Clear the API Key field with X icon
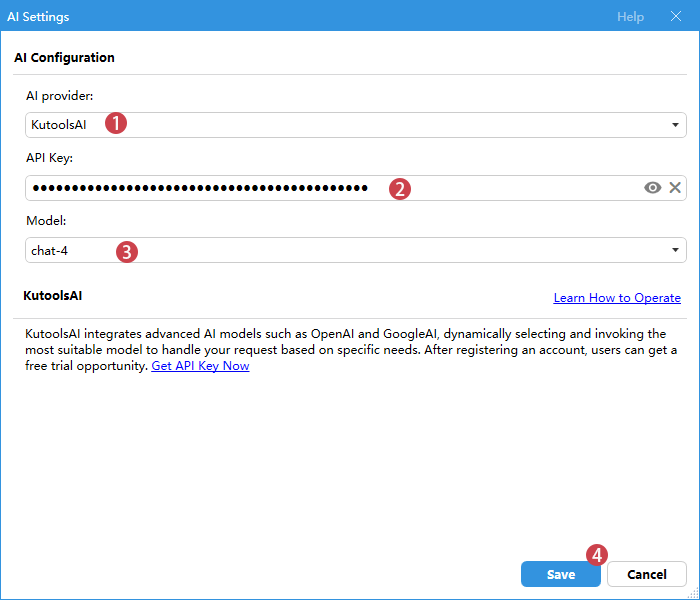Viewport: 700px width, 600px height. coord(675,188)
